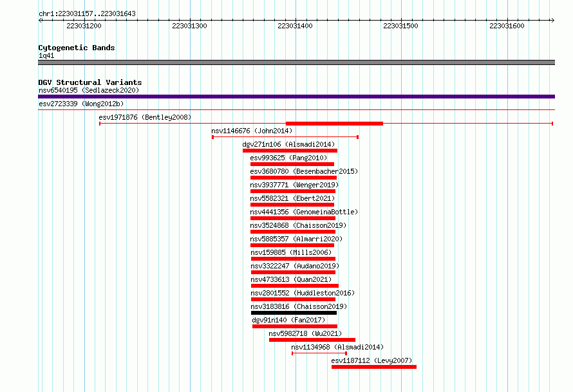
Task: Click the ruler's left arrow end
Action: coord(40,21)
